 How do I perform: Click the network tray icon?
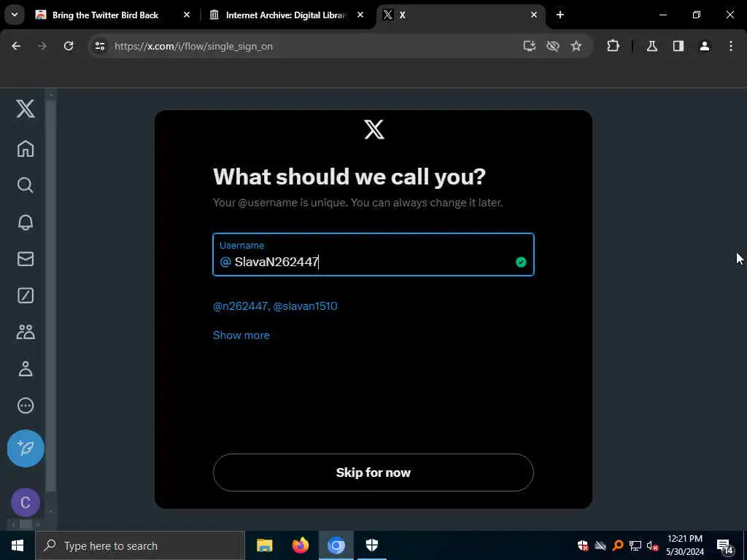(635, 545)
